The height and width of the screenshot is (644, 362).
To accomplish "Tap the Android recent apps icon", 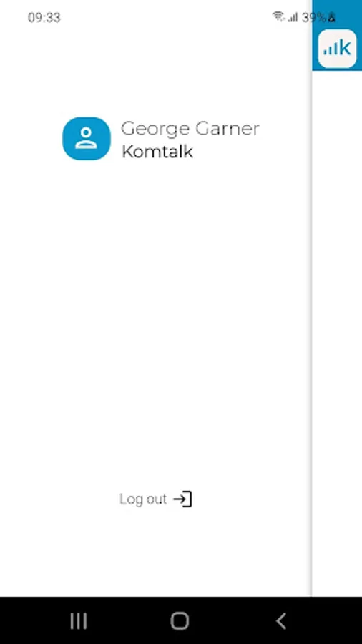I will click(79, 621).
